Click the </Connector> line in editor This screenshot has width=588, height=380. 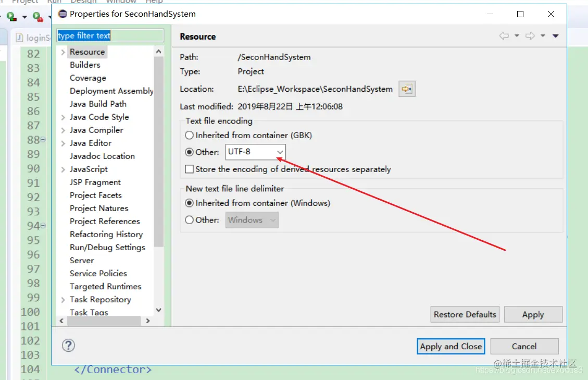pos(113,370)
